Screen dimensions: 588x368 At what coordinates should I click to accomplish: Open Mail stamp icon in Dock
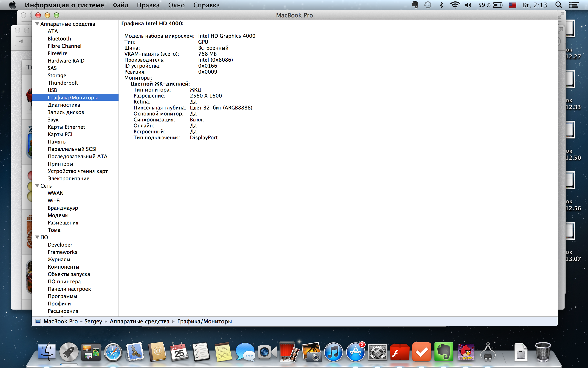click(135, 352)
